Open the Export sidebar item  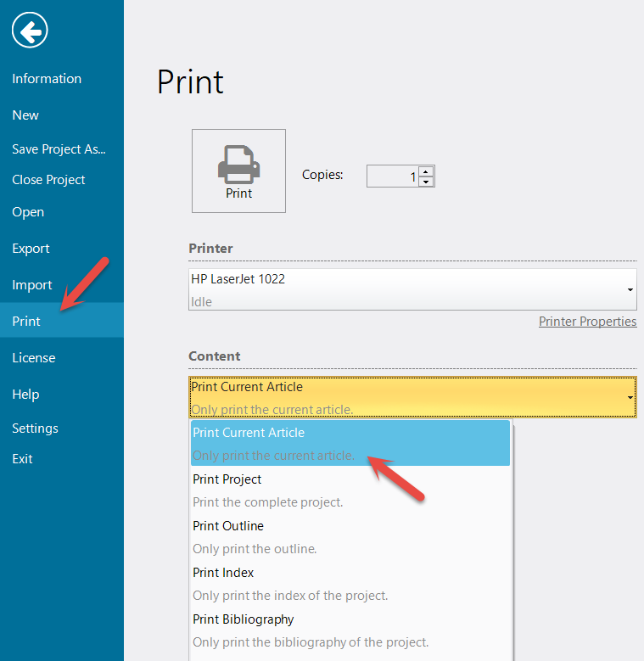(31, 249)
